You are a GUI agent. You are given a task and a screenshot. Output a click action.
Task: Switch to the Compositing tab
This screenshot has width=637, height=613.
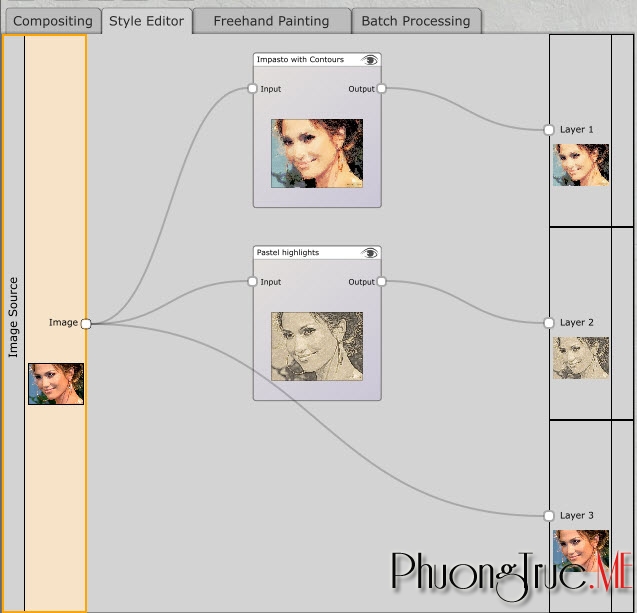(53, 21)
